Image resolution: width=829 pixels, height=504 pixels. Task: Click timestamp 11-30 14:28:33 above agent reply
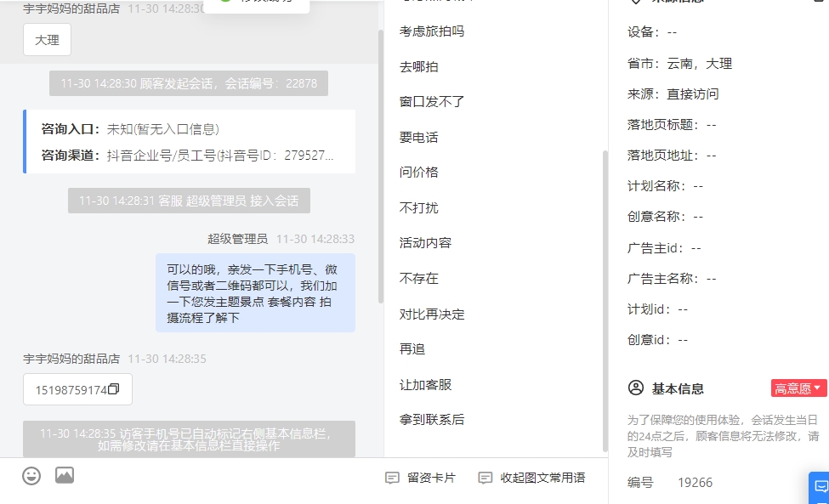[x=315, y=239]
